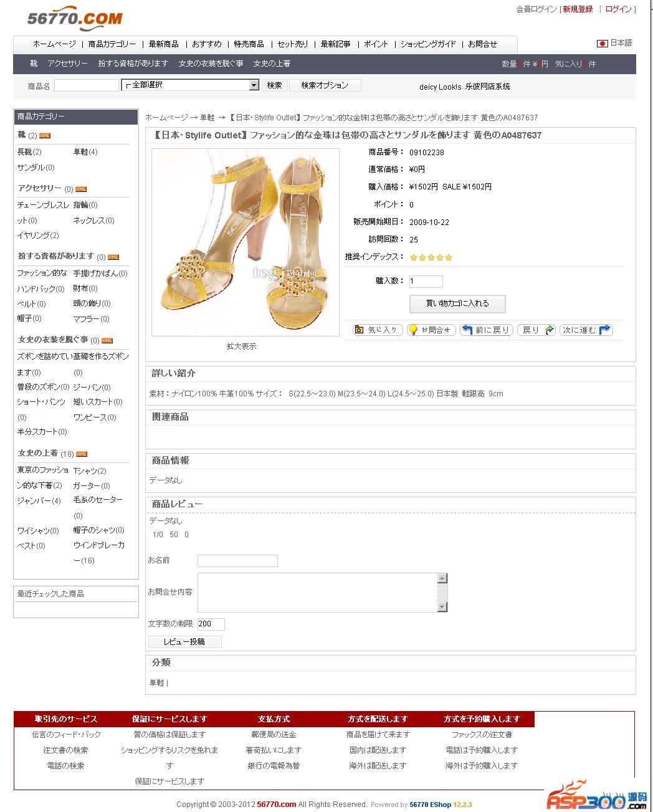
Task: Go to the previous product with 前に戻り
Action: coord(487,330)
